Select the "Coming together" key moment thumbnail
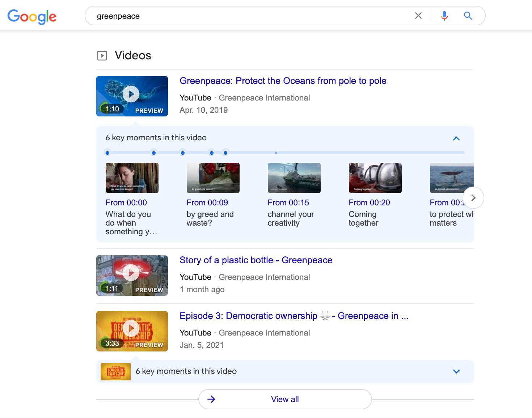 pyautogui.click(x=375, y=178)
